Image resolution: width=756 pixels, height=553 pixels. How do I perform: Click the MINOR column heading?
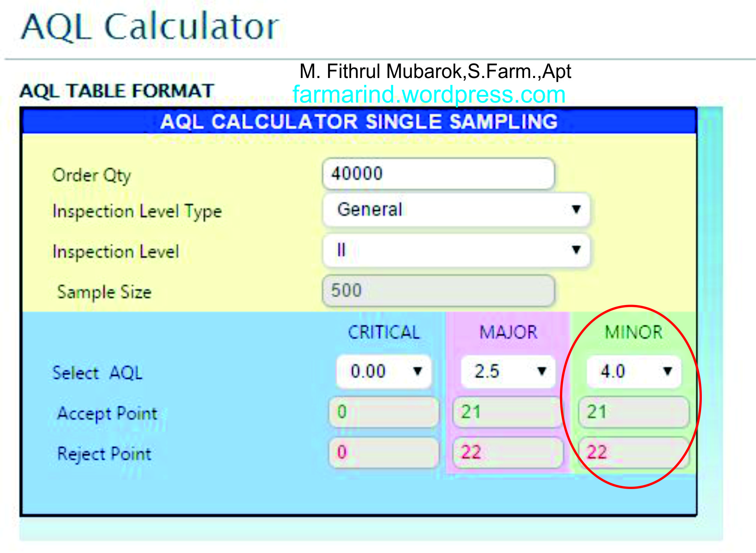[x=634, y=332]
